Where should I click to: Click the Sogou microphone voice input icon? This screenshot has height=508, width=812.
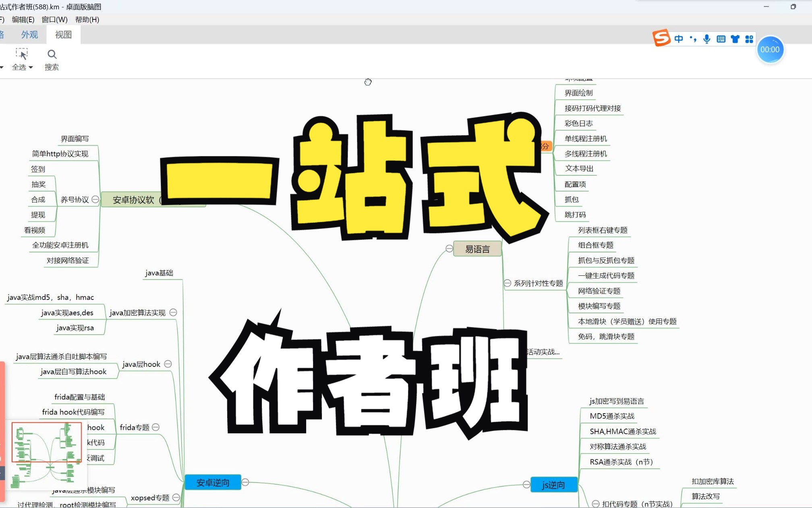pyautogui.click(x=707, y=39)
